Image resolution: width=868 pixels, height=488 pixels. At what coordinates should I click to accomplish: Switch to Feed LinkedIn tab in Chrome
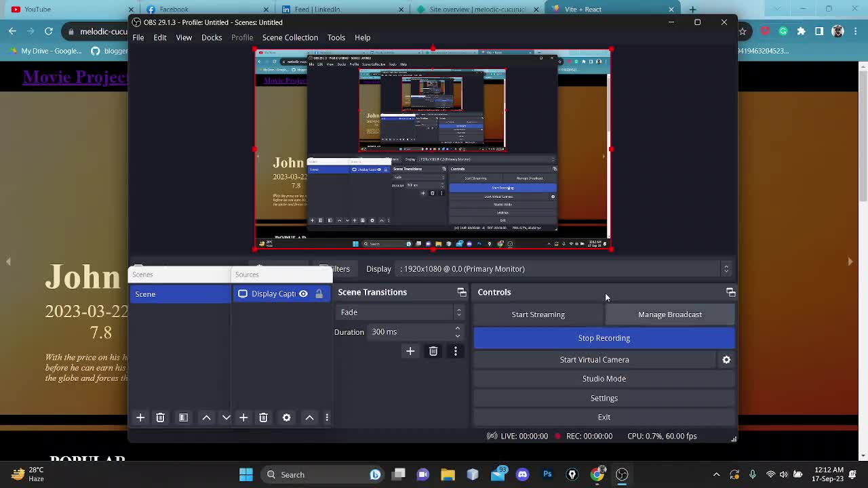click(342, 9)
